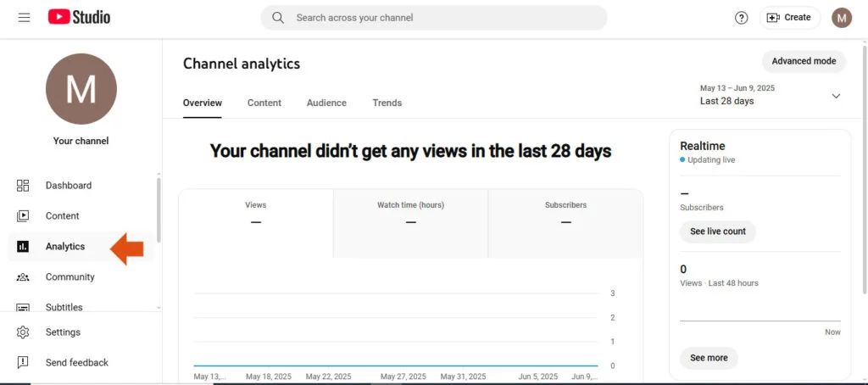868x385 pixels.
Task: Click the Advanced mode button
Action: (x=804, y=61)
